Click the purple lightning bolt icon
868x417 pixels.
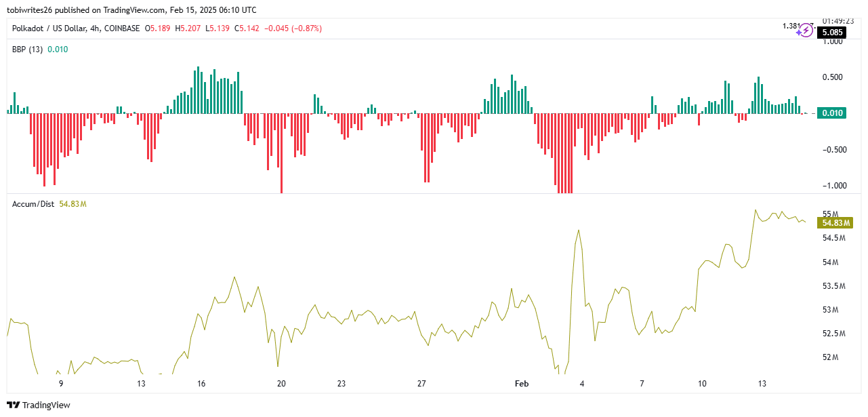coord(807,31)
